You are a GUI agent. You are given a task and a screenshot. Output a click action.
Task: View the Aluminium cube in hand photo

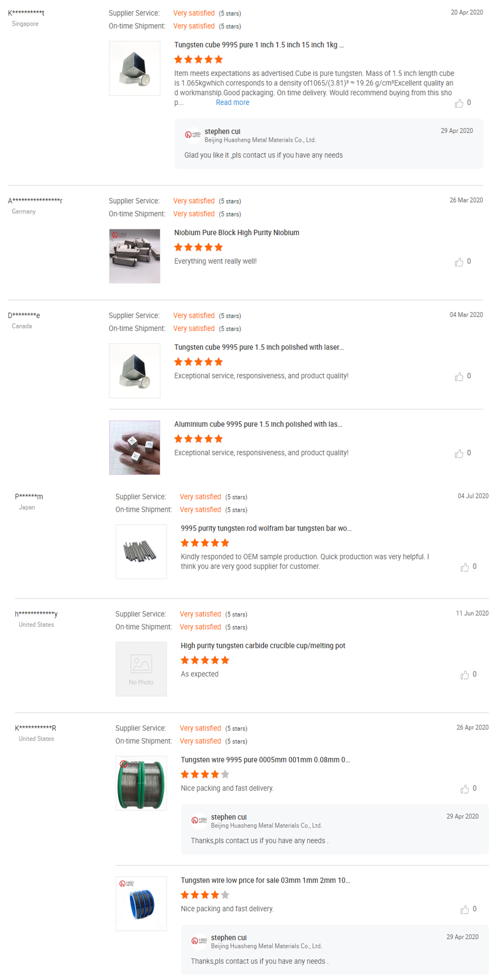point(134,447)
